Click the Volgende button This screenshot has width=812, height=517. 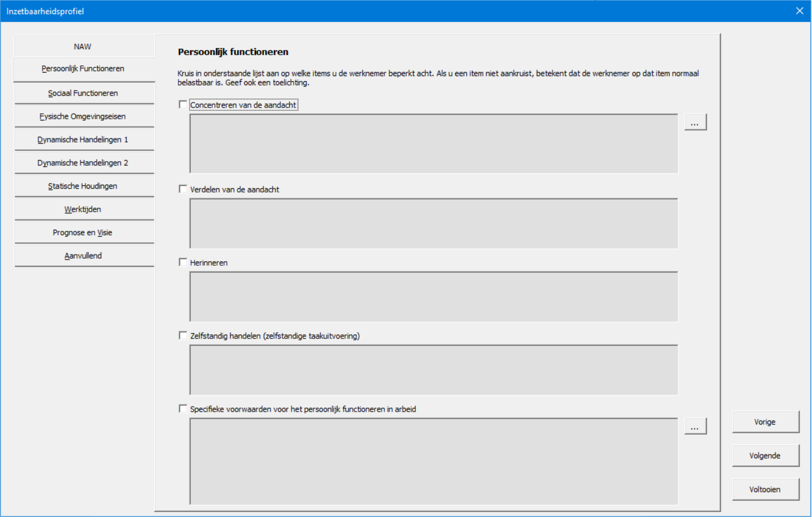click(x=765, y=456)
